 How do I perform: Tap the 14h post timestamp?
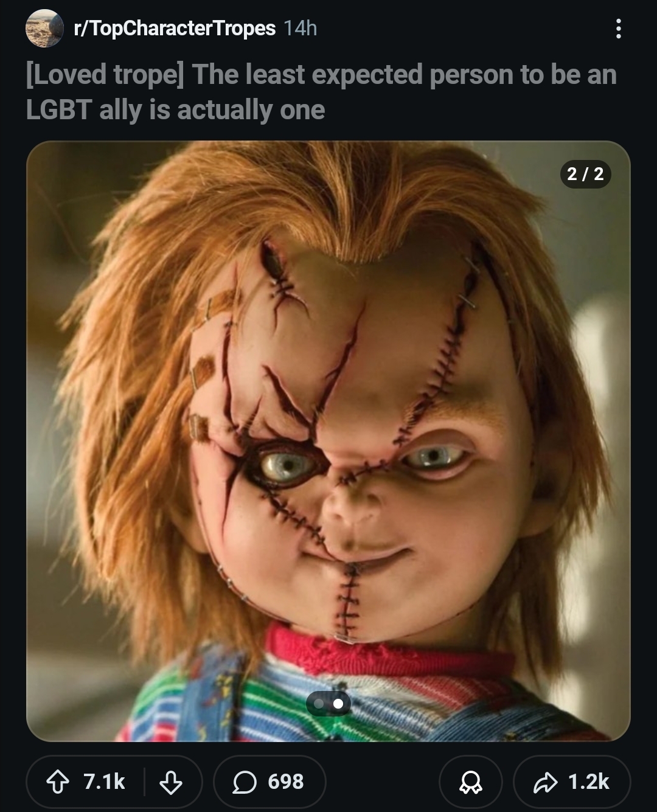[x=301, y=28]
